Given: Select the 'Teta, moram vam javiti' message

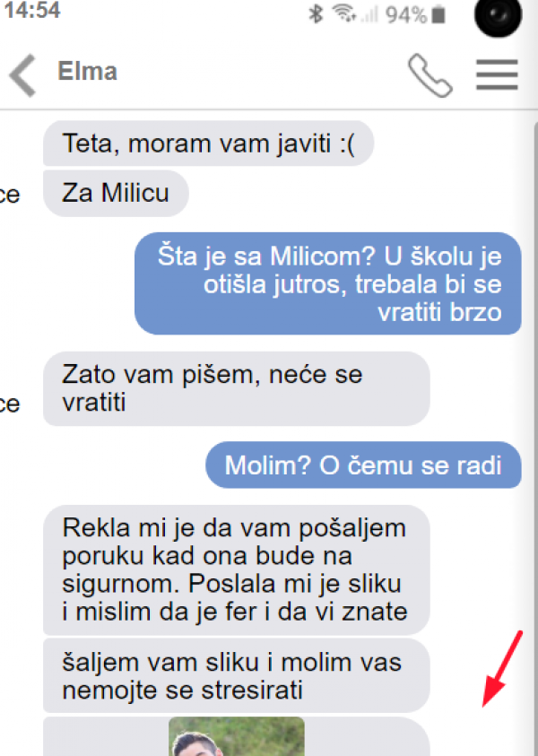Looking at the screenshot, I should point(208,143).
